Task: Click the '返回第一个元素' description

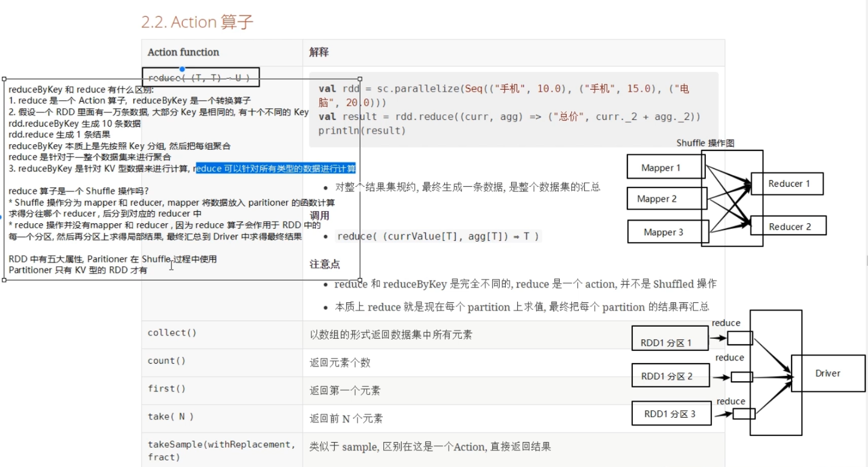Action: point(345,391)
